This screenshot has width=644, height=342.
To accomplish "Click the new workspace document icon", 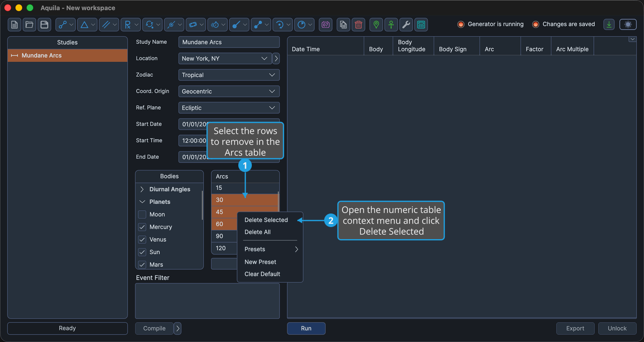I will tap(14, 25).
